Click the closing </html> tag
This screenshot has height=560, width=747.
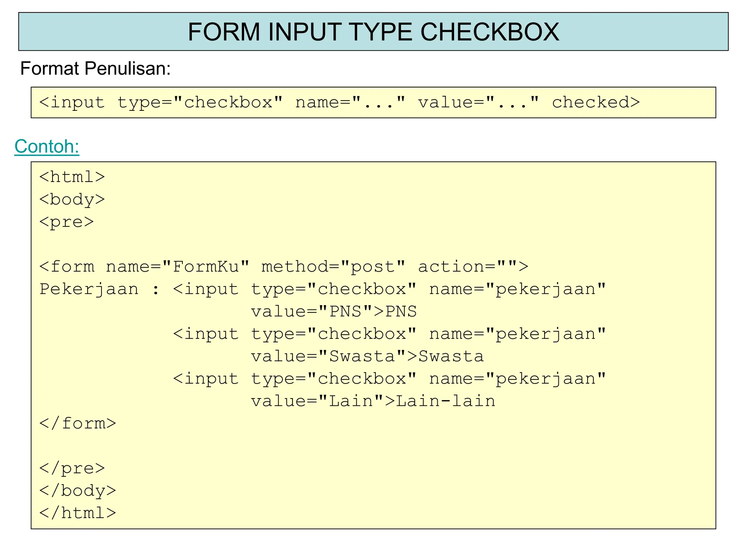[x=78, y=513]
